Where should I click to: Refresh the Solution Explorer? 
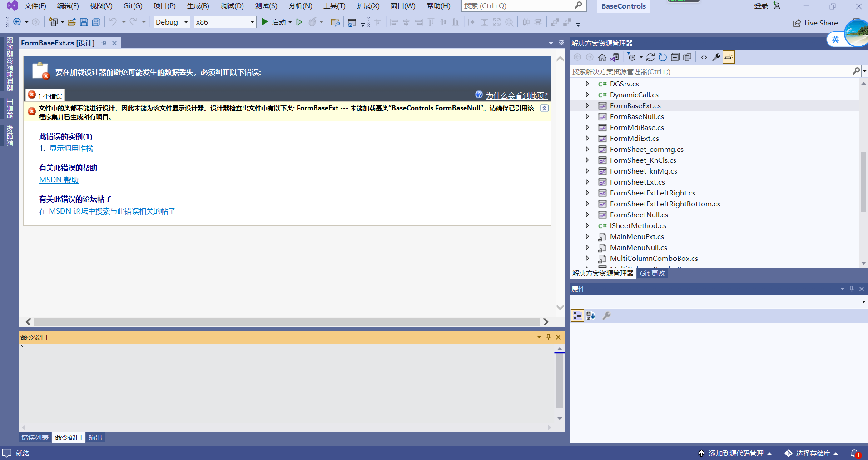coord(663,57)
